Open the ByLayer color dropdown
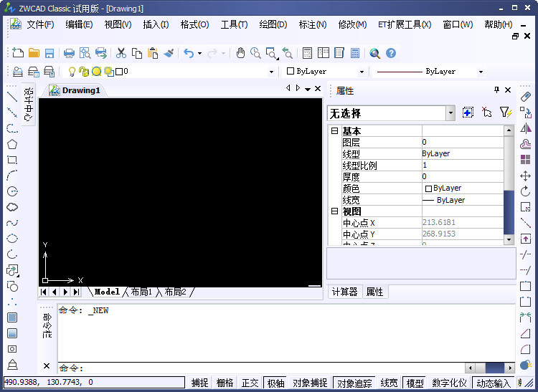Image resolution: width=538 pixels, height=392 pixels. pos(362,72)
